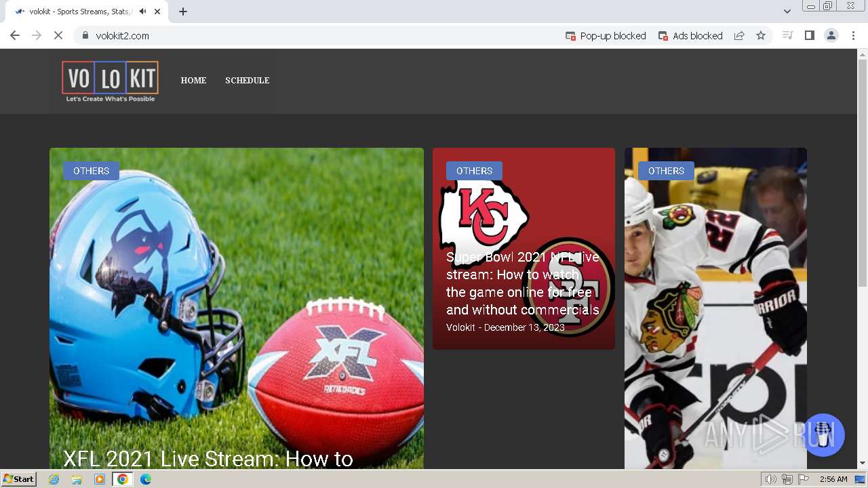
Task: Launch Internet Explorer from taskbar
Action: coord(54,479)
